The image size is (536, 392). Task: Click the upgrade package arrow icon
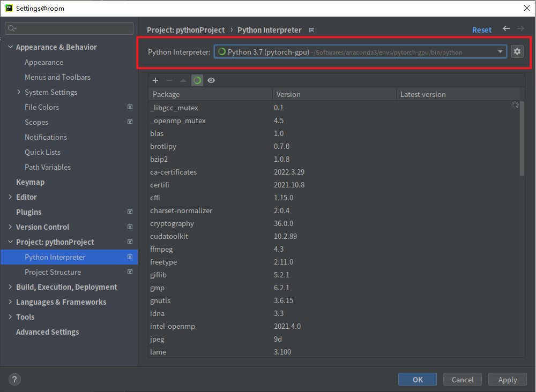pos(183,80)
